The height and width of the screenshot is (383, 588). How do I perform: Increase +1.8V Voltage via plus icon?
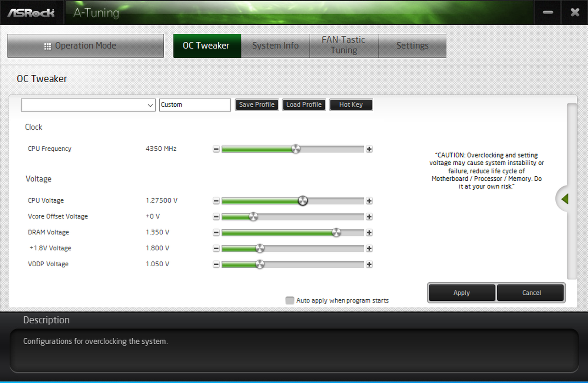[369, 249]
